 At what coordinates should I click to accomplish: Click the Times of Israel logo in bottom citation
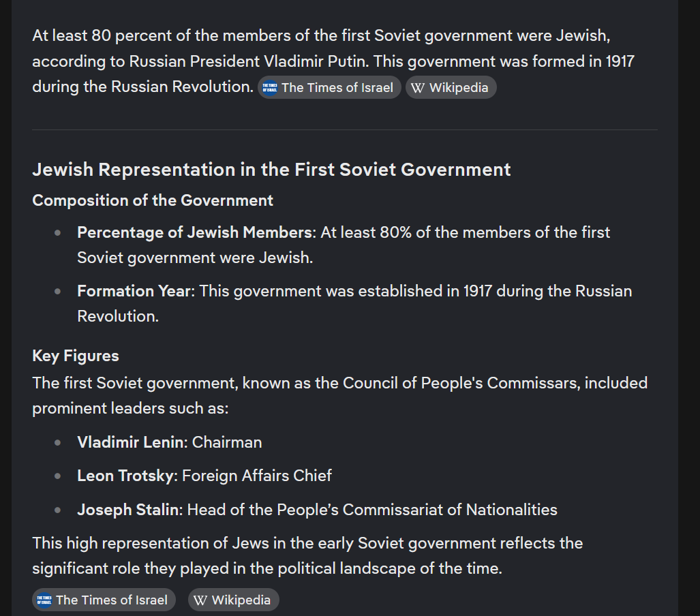pos(44,600)
